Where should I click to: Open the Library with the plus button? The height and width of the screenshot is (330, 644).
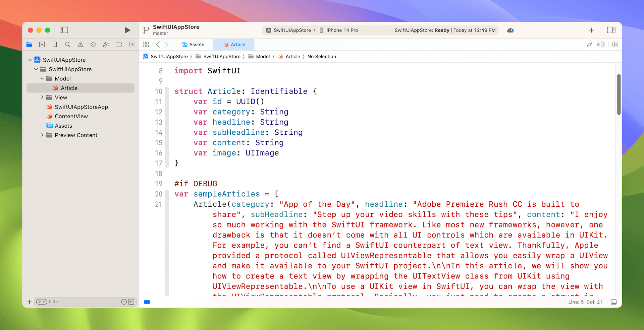(591, 30)
